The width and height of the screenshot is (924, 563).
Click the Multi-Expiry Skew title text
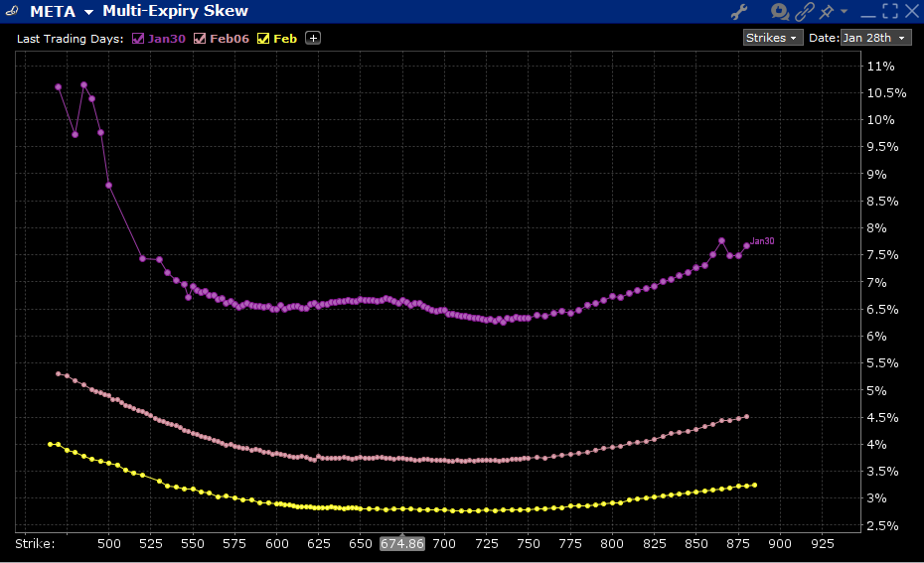point(175,11)
